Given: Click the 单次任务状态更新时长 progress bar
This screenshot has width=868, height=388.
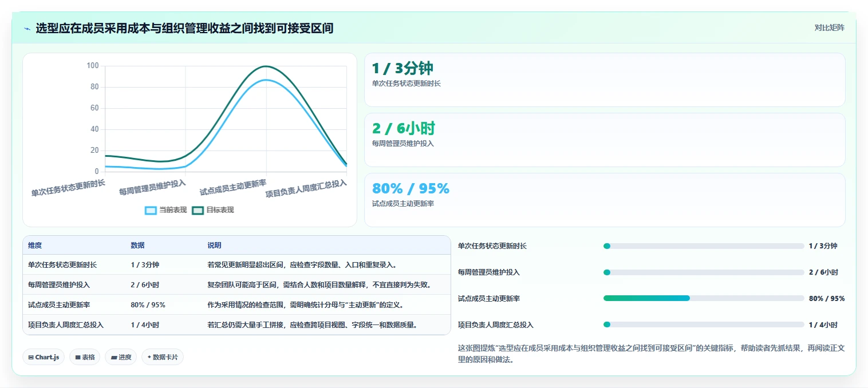Looking at the screenshot, I should 704,246.
